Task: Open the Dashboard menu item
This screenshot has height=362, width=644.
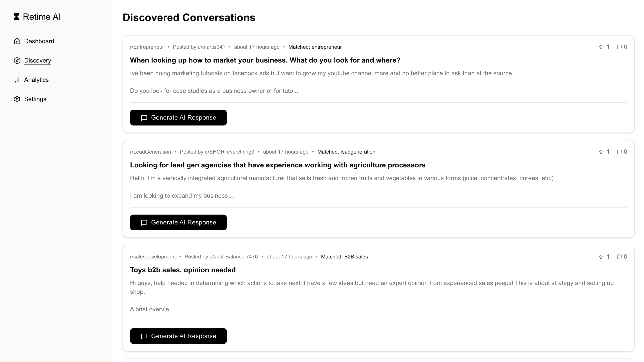Action: coord(39,41)
